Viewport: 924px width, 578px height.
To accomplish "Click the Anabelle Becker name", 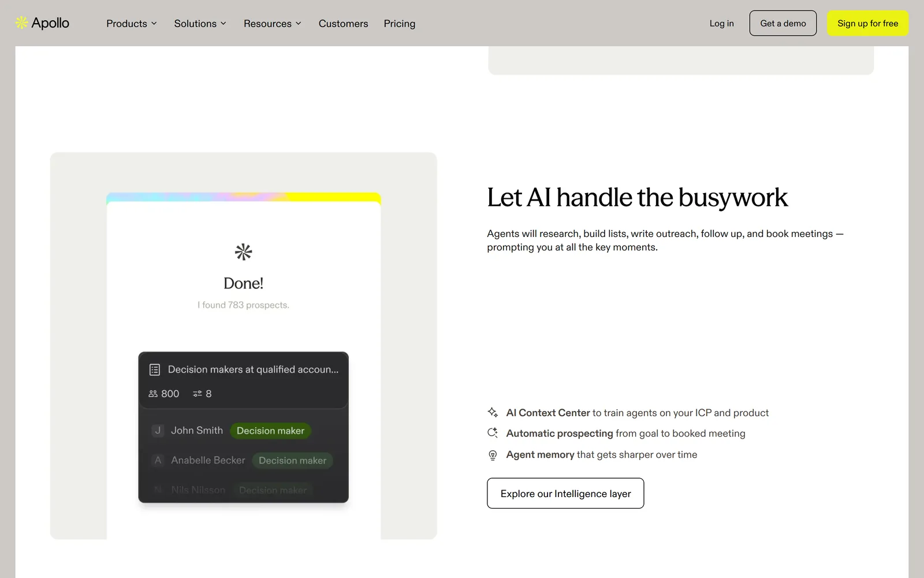I will click(208, 460).
